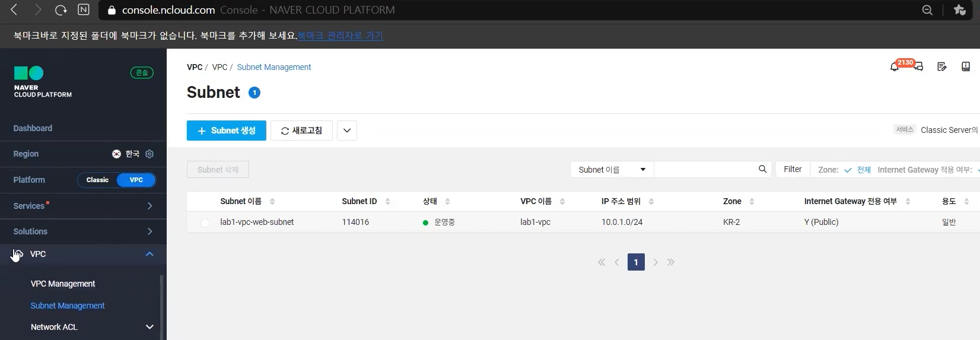Click lab1-vpc-web-subnet name cell
This screenshot has width=980, height=340.
[257, 222]
